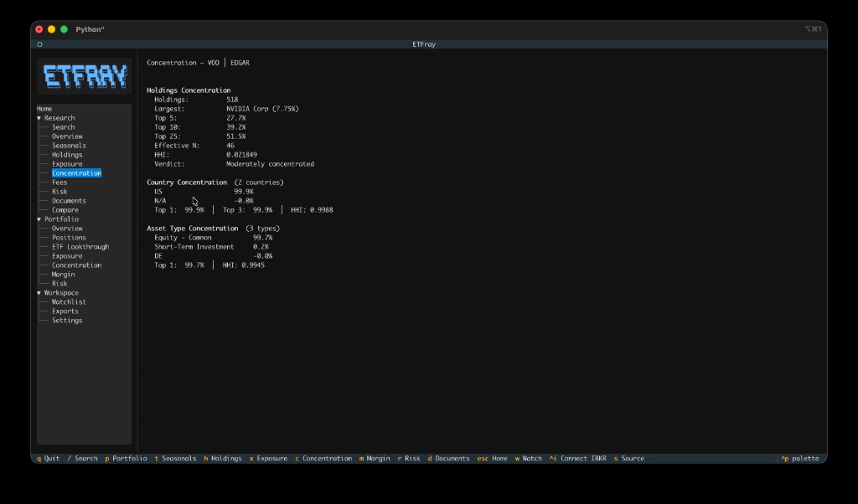This screenshot has width=858, height=504.
Task: Collapse the Workspace tree section
Action: click(39, 293)
